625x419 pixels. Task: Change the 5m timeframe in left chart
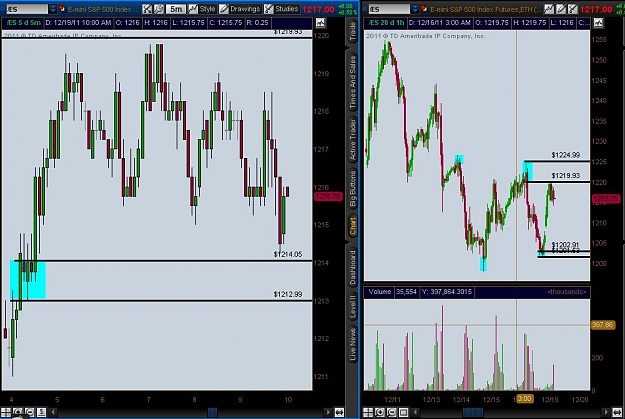pyautogui.click(x=175, y=9)
